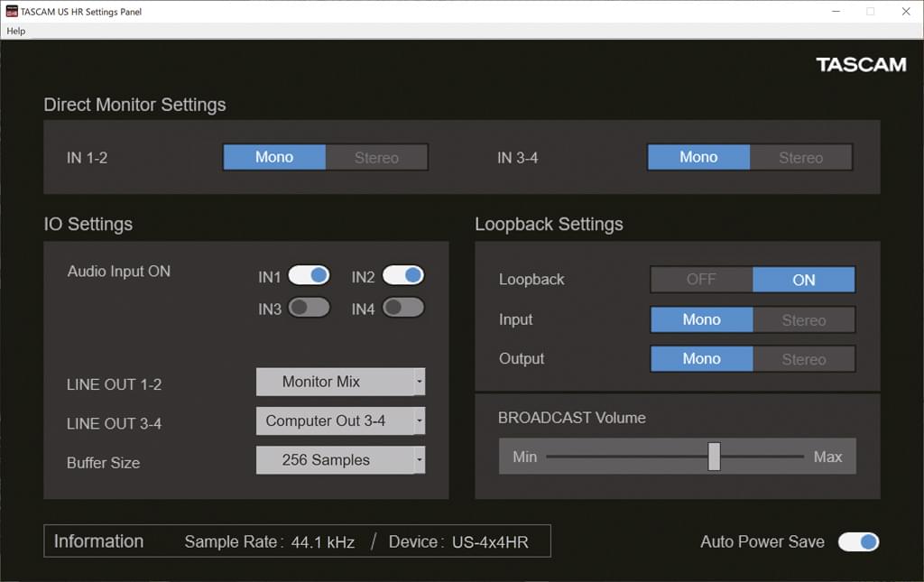Switch Loopback Output to Stereo
This screenshot has height=582, width=924.
[803, 359]
